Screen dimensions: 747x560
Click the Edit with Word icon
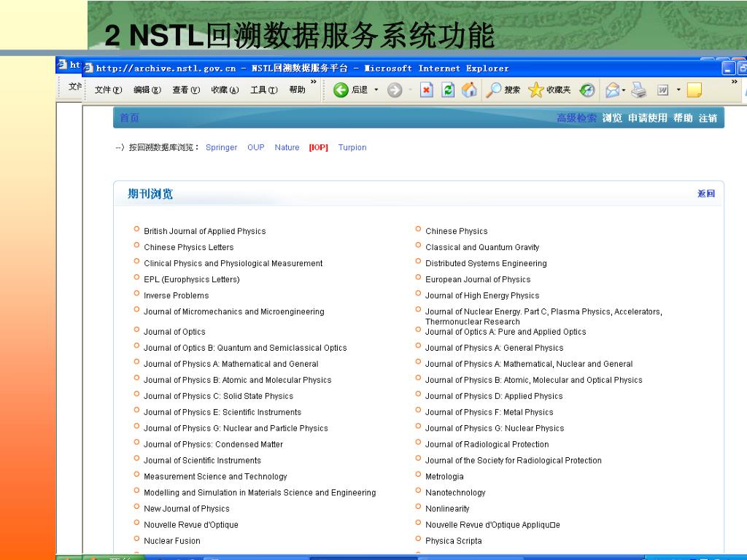[x=662, y=90]
